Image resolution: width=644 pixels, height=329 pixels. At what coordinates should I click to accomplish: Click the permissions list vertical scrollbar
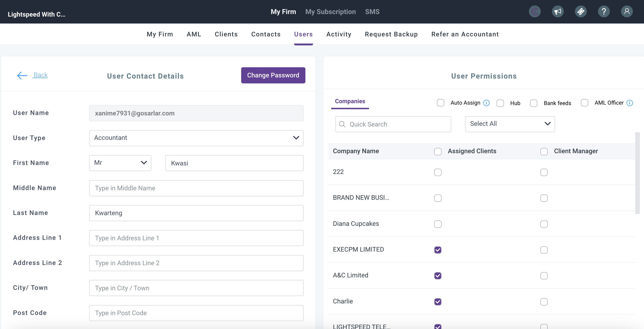point(637,173)
